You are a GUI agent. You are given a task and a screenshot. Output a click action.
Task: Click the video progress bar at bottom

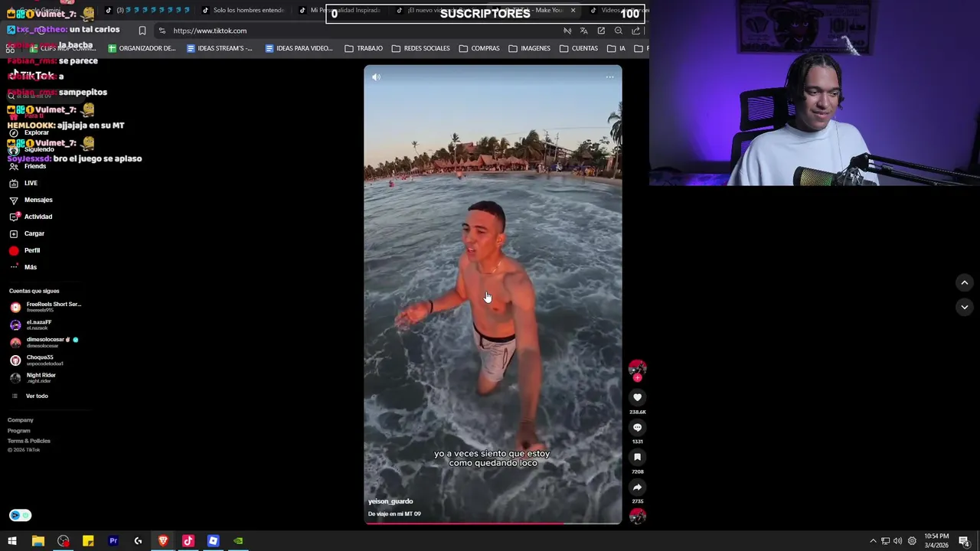tap(492, 523)
